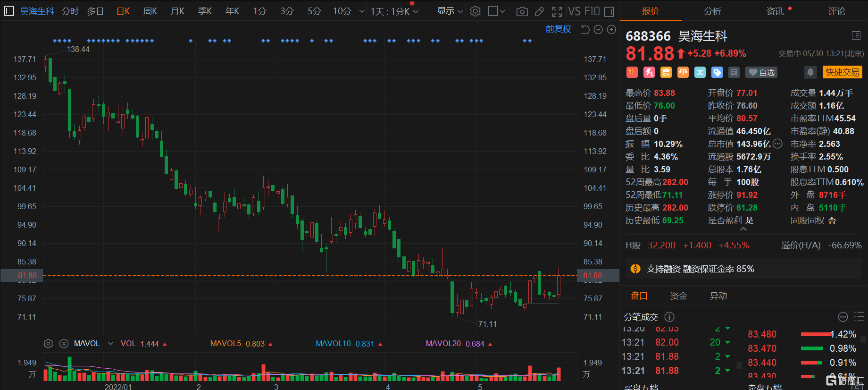The image size is (868, 390).
Task: Toggle right side panel visibility
Action: (x=609, y=11)
